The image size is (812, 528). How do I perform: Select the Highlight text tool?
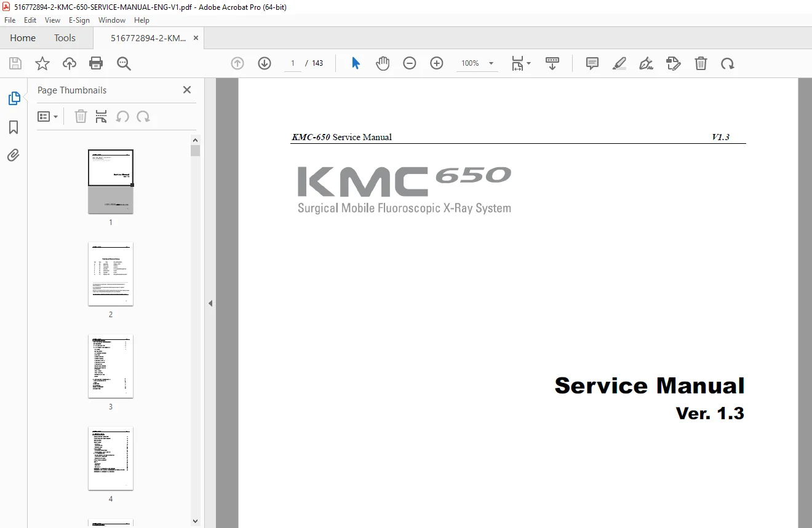click(619, 63)
